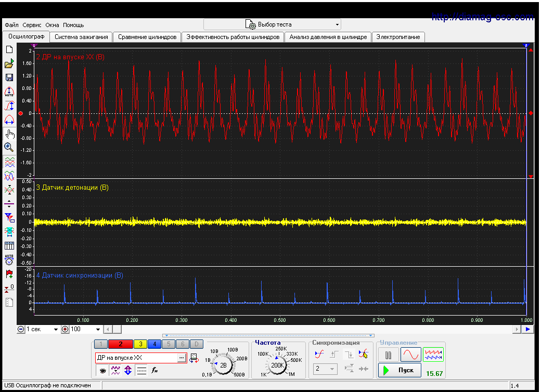Expand the 100 zoom percentage dropdown
541x392 pixels.
tap(98, 329)
